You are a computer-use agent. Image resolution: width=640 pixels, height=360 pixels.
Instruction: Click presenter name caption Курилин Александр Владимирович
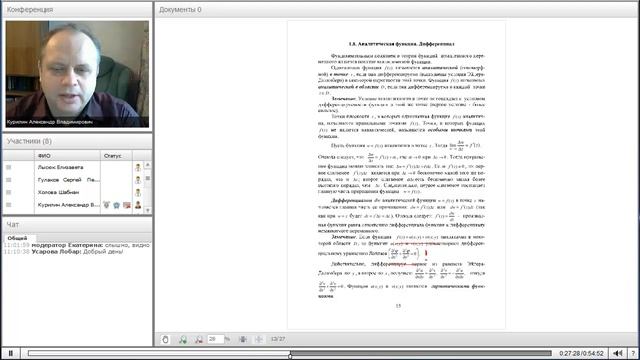point(49,122)
